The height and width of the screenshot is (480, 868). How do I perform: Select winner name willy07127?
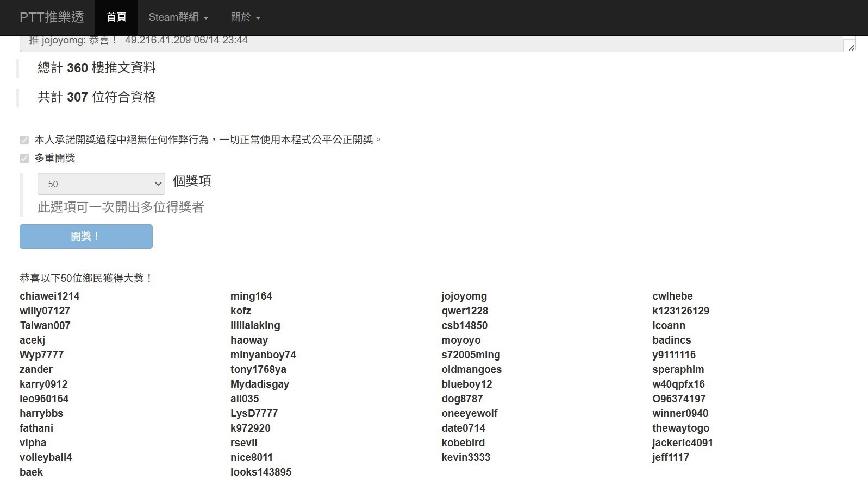pos(45,311)
